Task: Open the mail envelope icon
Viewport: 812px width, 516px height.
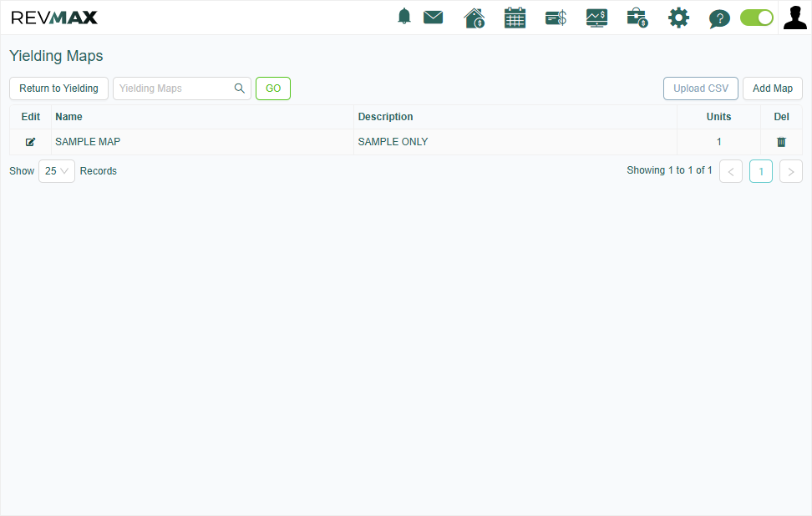Action: point(433,17)
